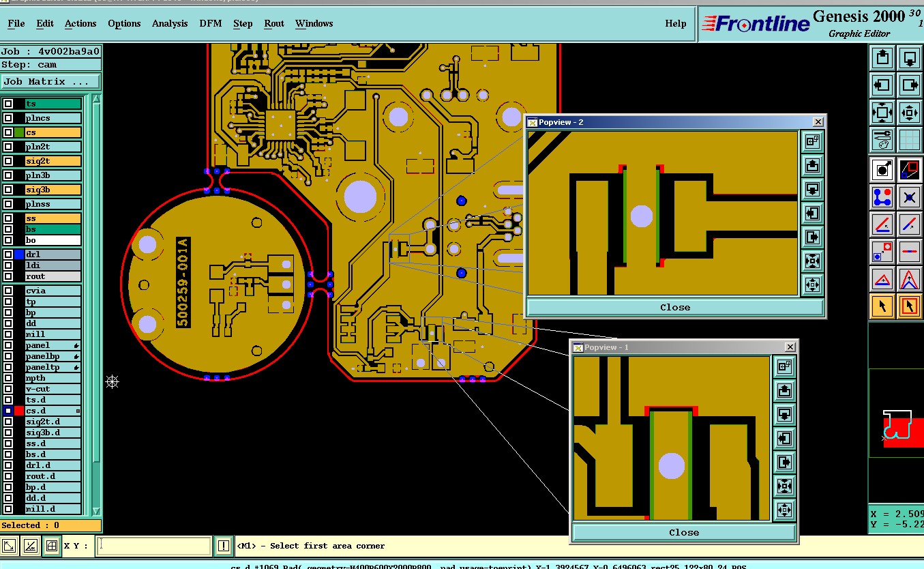This screenshot has height=569, width=924.
Task: Toggle checkbox for layer ts
Action: pyautogui.click(x=8, y=104)
